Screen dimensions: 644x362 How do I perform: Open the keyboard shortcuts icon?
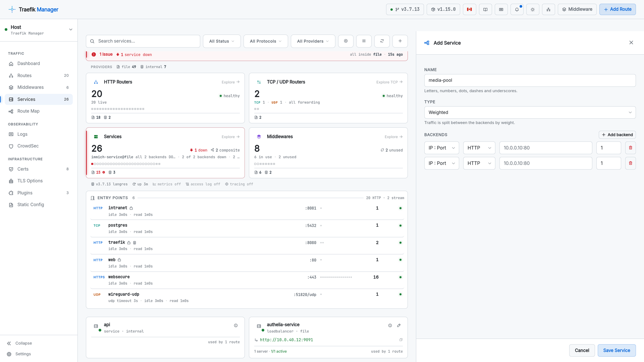pyautogui.click(x=501, y=9)
